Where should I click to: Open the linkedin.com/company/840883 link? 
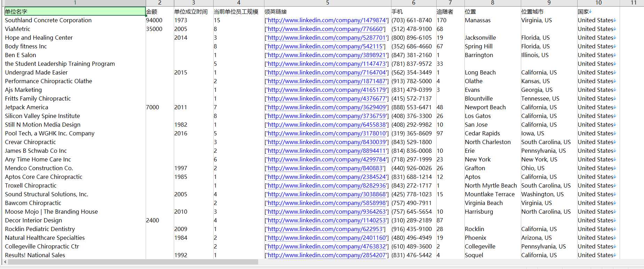tap(325, 168)
